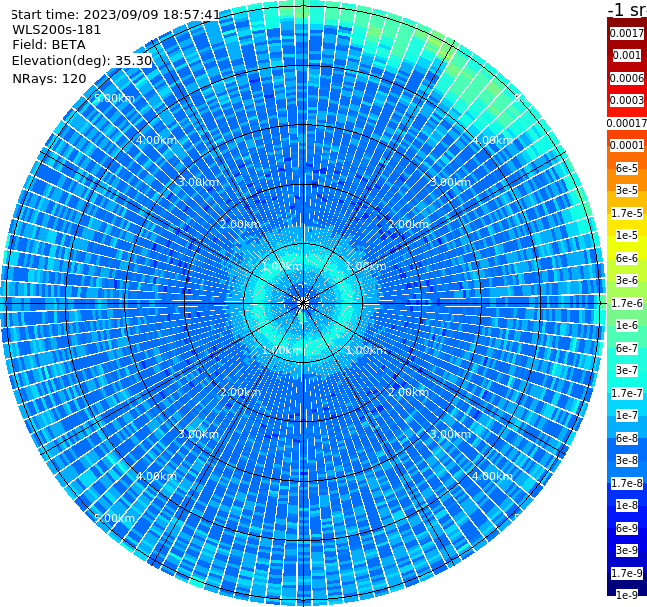Image resolution: width=647 pixels, height=607 pixels.
Task: Click the lower-right '1.00km' ring label
Action: pyautogui.click(x=366, y=350)
